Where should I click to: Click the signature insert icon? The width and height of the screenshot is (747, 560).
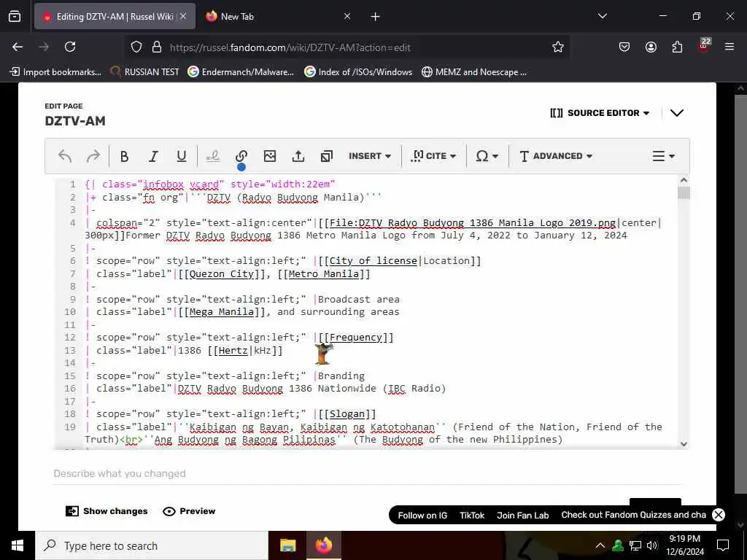[213, 156]
